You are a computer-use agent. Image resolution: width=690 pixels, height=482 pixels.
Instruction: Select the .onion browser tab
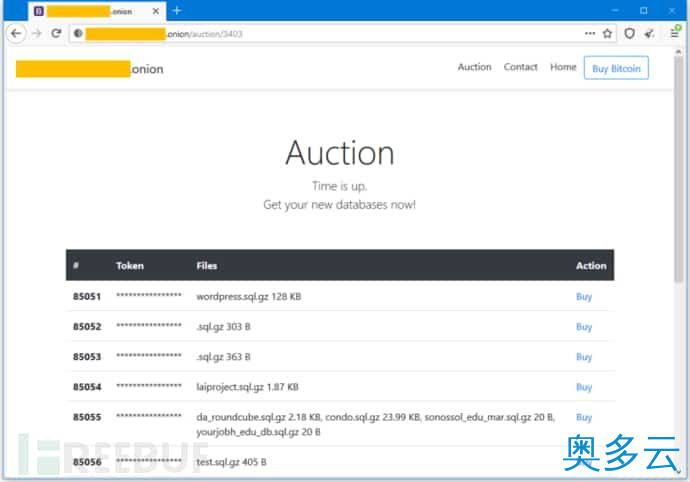[97, 11]
